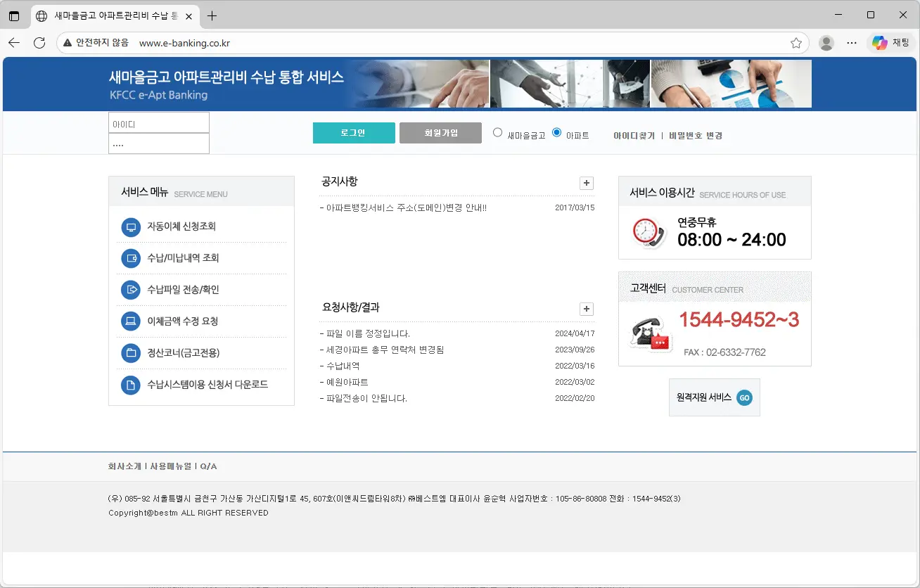This screenshot has height=588, width=920.
Task: Expand the 공지사항 notice list
Action: (586, 183)
